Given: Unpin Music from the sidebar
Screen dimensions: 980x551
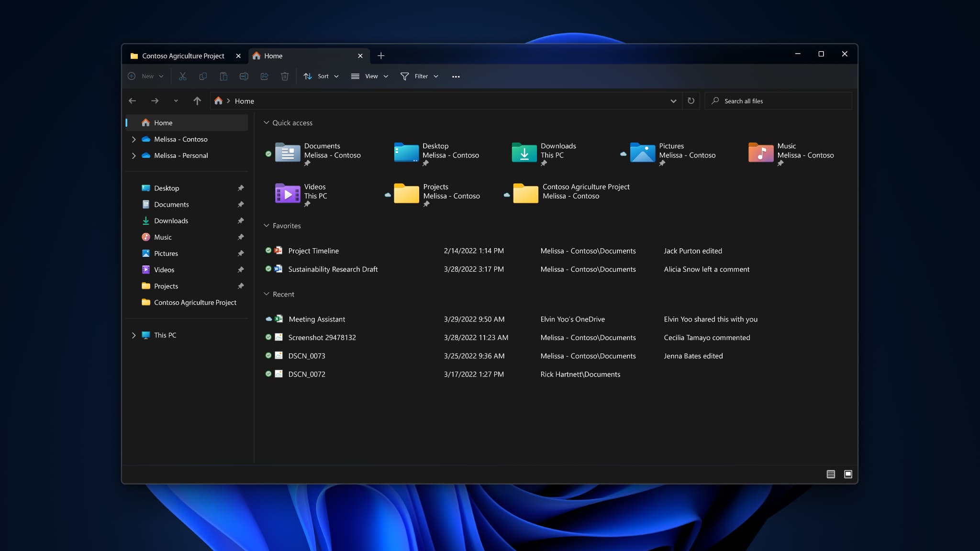Looking at the screenshot, I should coord(240,237).
